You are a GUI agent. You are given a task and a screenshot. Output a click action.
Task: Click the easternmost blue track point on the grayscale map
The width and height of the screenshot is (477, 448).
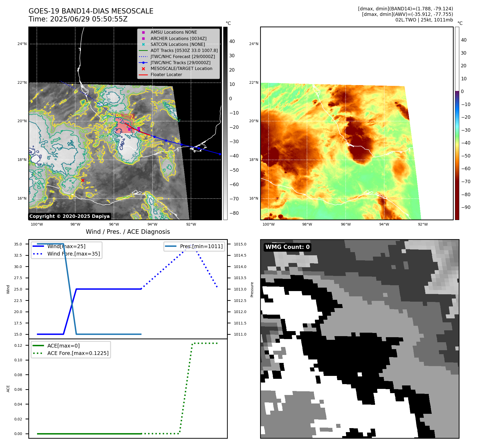(x=220, y=154)
